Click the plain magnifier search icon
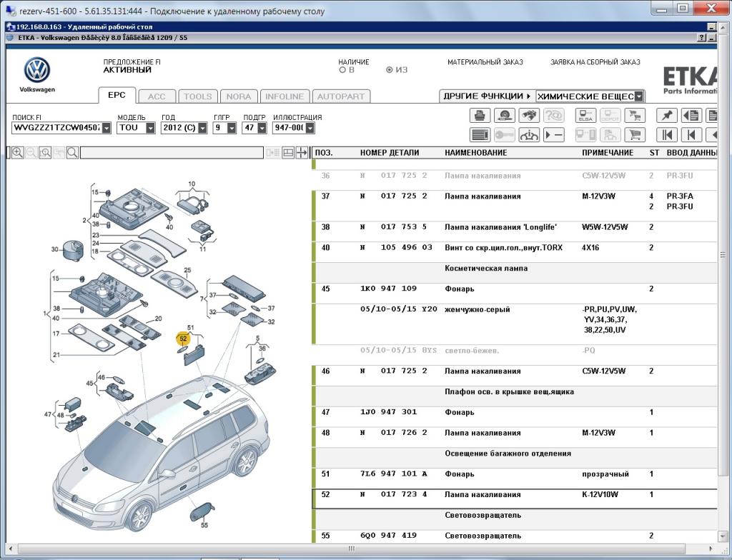 [x=72, y=153]
